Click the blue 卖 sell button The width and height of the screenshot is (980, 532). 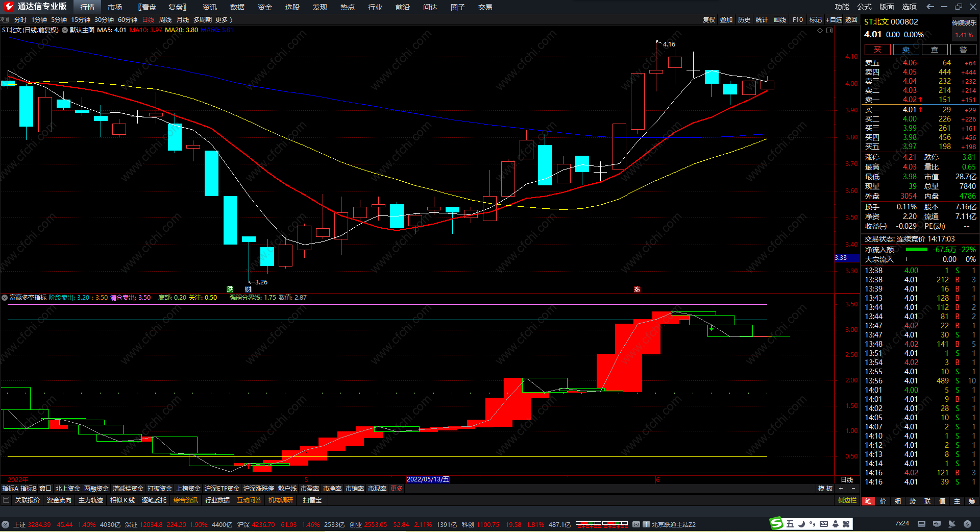(906, 50)
